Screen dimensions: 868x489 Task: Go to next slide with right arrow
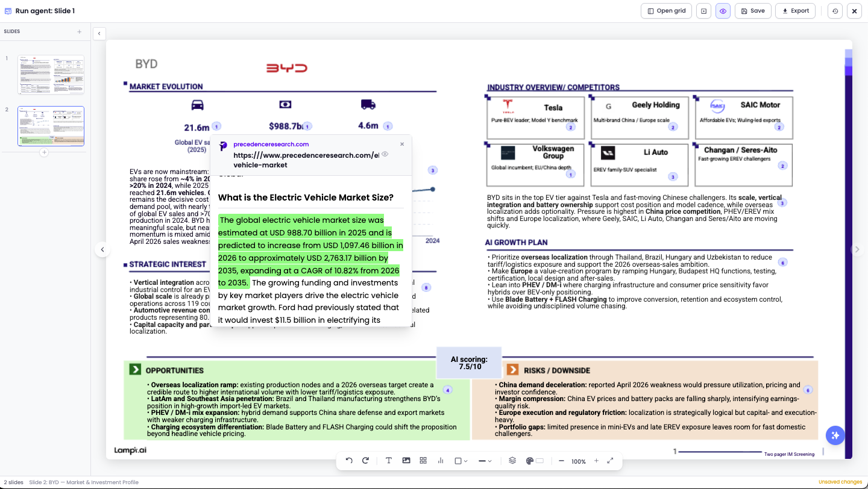[x=857, y=249]
